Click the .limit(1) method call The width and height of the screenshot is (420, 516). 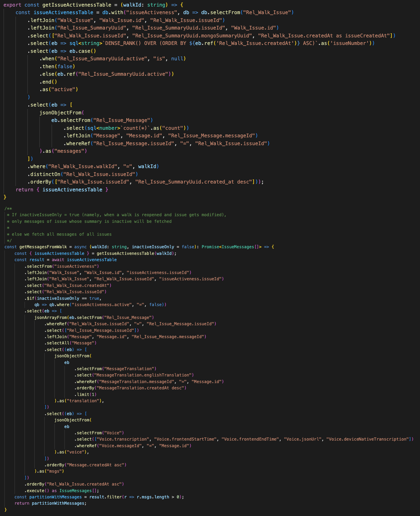click(x=85, y=394)
